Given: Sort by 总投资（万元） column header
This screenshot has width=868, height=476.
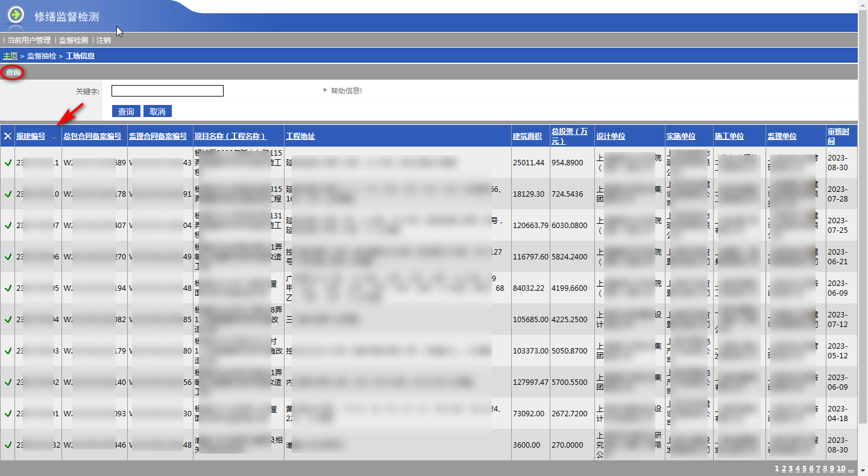Looking at the screenshot, I should click(x=570, y=136).
